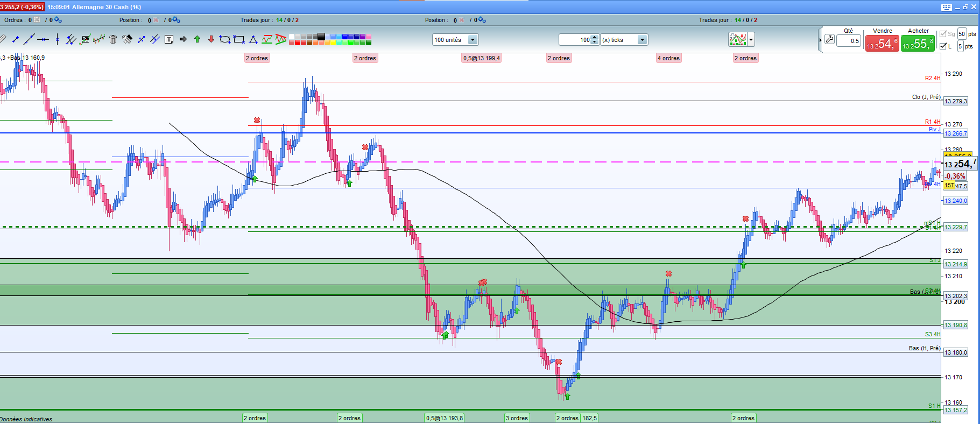Select the rectangle drawing tool

[x=239, y=39]
